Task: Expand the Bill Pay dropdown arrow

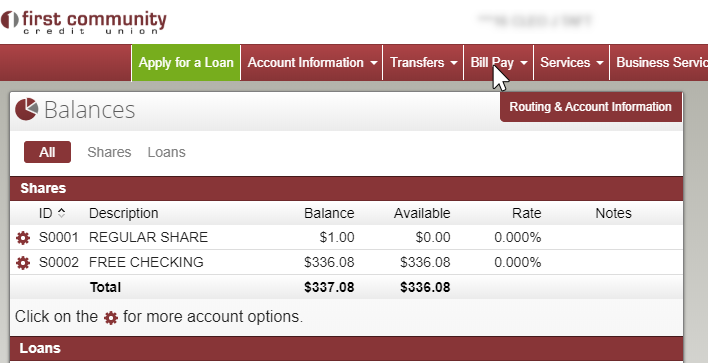Action: tap(523, 63)
